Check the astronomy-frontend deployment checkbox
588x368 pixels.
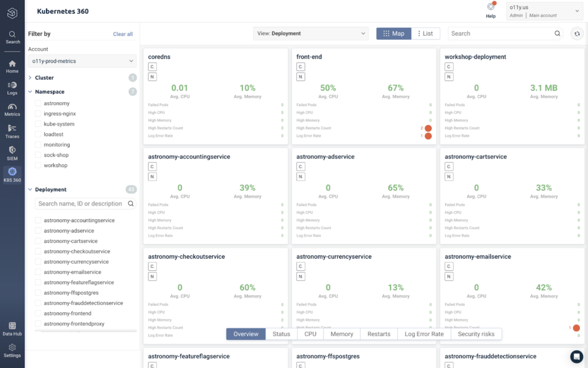pyautogui.click(x=38, y=313)
